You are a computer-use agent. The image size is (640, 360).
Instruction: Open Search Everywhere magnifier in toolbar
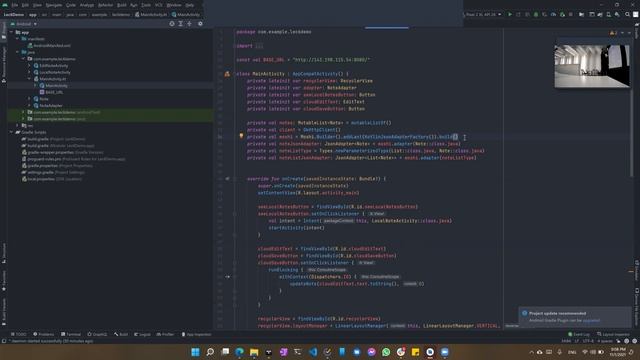click(627, 14)
